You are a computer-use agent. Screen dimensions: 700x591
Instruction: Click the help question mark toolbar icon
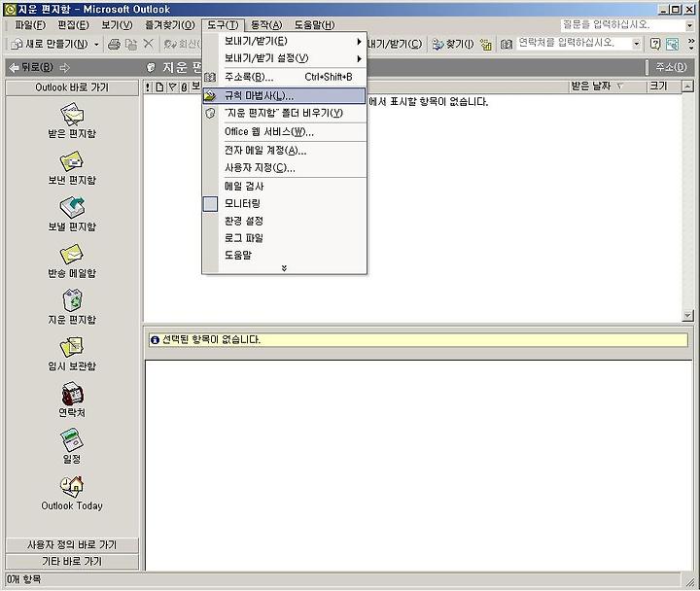click(x=655, y=44)
